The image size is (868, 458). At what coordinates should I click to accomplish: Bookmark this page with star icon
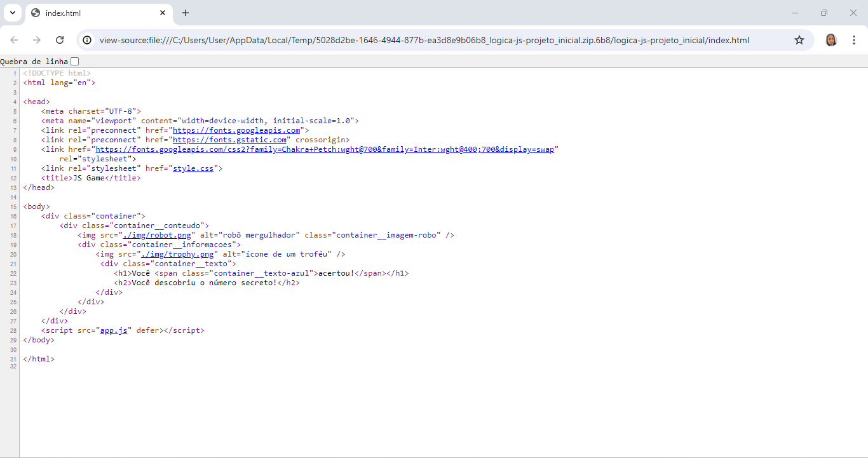pos(799,40)
